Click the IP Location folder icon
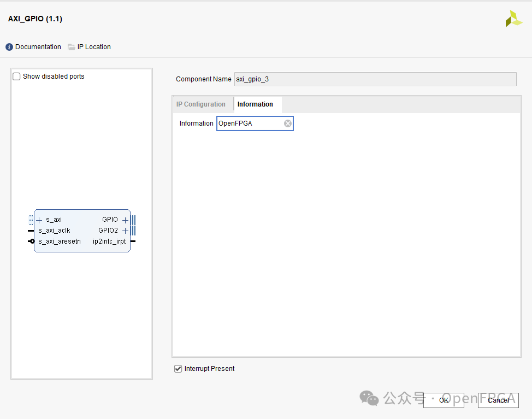Image resolution: width=532 pixels, height=419 pixels. (x=71, y=47)
